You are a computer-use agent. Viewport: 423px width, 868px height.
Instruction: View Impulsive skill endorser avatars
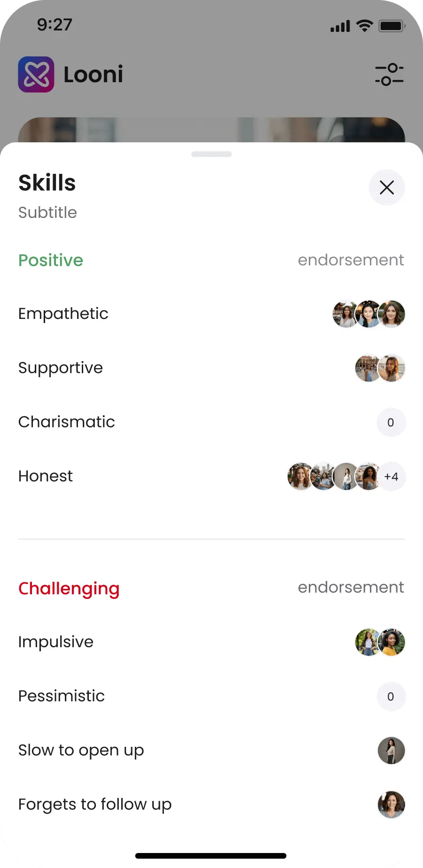(x=380, y=642)
